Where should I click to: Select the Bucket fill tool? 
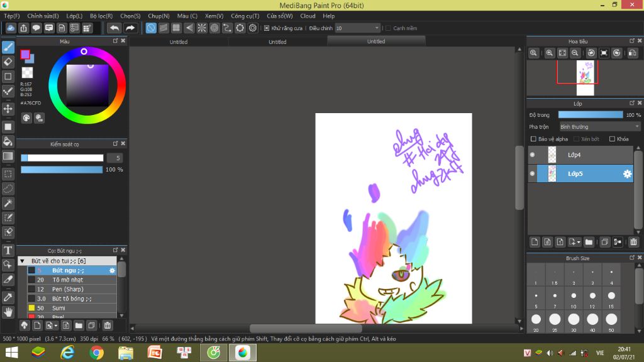(x=8, y=141)
